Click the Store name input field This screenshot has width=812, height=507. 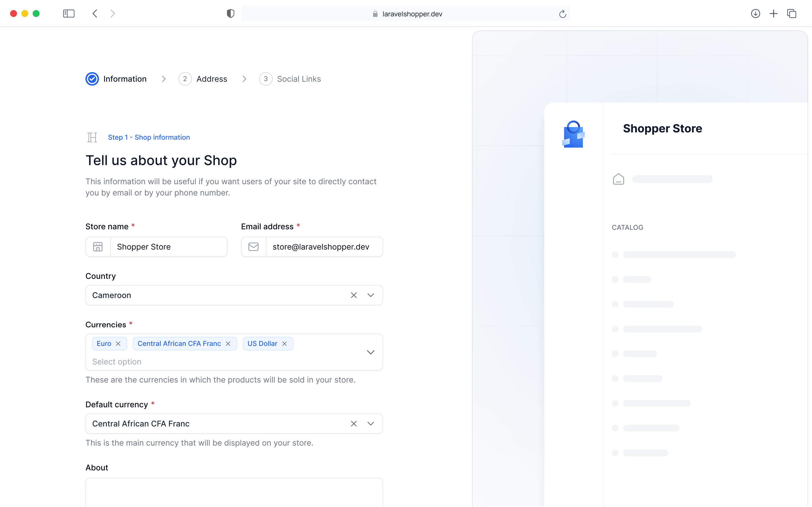168,247
